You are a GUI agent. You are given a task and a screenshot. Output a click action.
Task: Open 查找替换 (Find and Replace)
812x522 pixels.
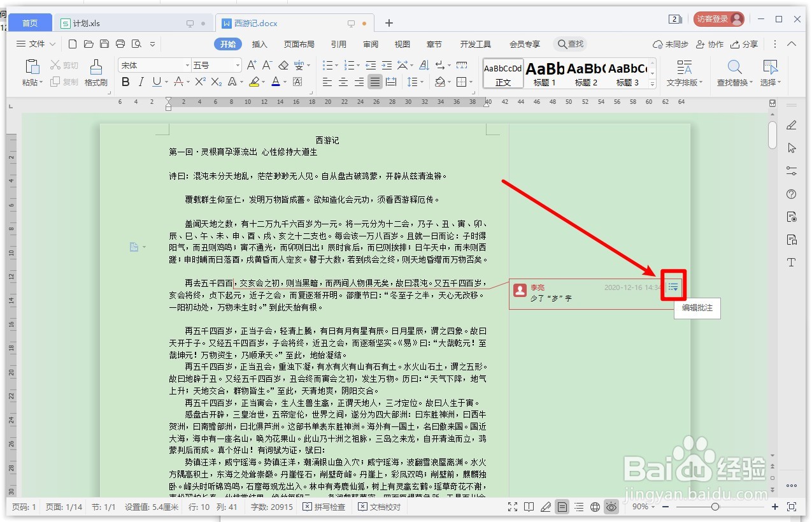tap(734, 72)
